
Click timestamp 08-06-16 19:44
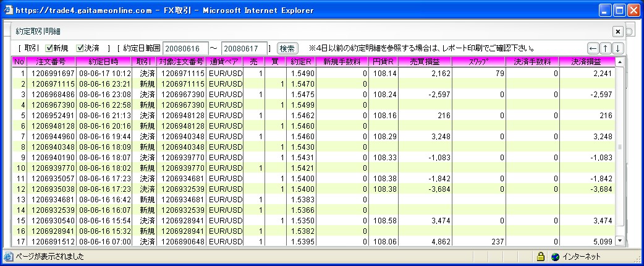pyautogui.click(x=104, y=137)
